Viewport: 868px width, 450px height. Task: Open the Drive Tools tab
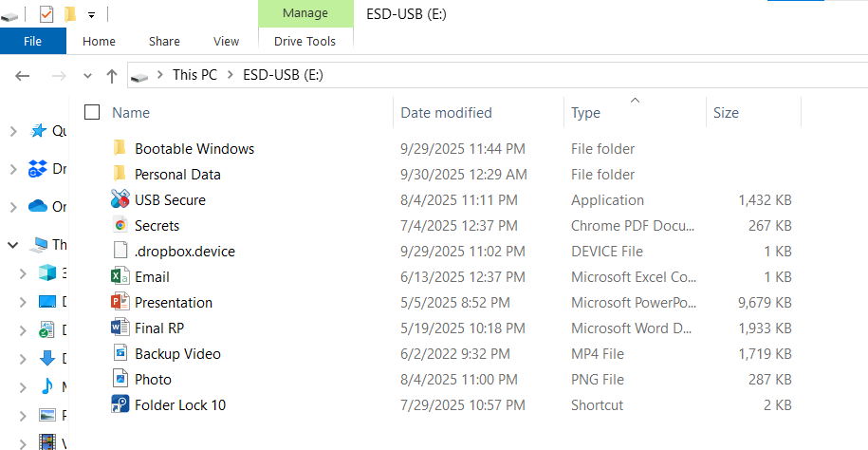[305, 41]
